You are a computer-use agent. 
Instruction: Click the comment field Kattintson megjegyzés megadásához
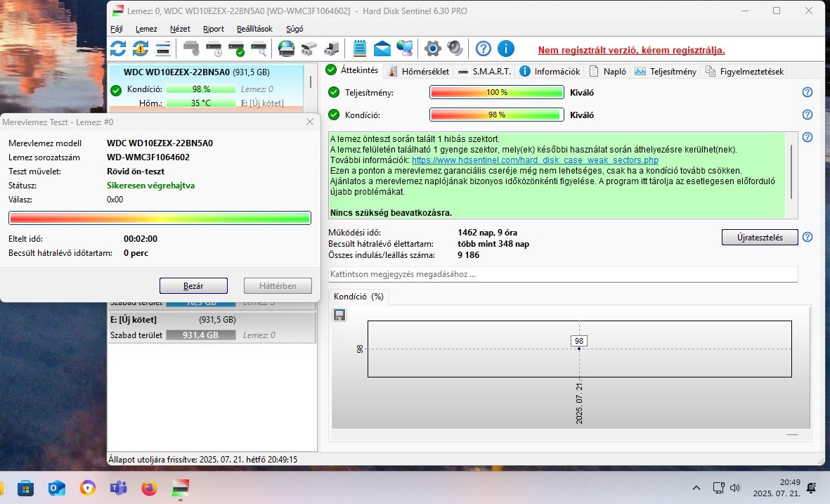point(563,274)
